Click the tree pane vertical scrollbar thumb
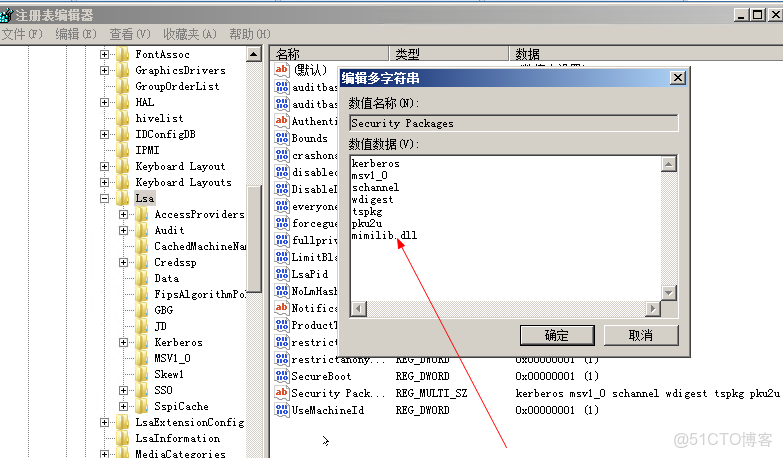 point(254,239)
